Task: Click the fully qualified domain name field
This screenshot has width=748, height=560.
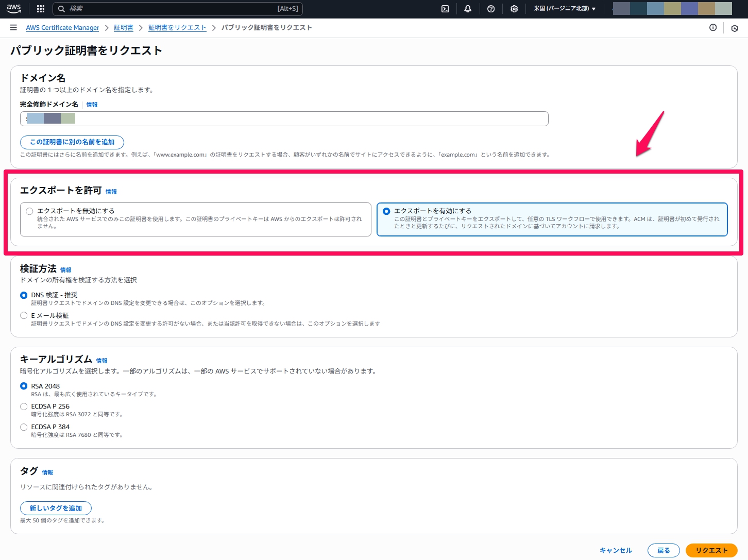Action: 284,118
